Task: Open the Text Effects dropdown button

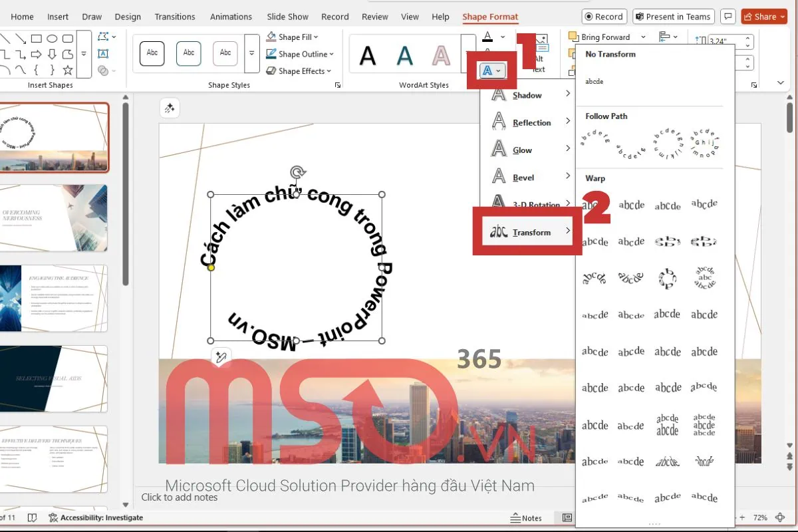Action: click(x=491, y=70)
